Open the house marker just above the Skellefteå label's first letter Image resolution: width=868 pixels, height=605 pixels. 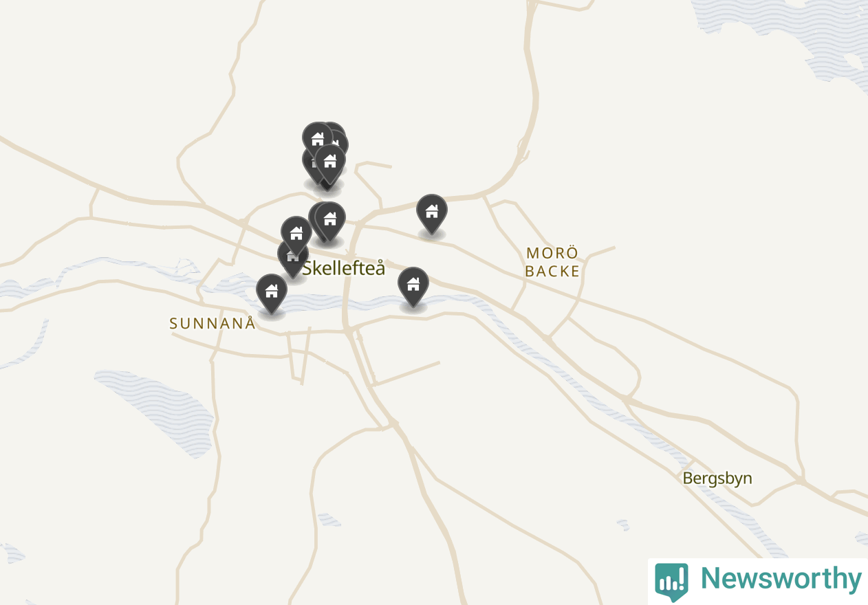tap(296, 235)
